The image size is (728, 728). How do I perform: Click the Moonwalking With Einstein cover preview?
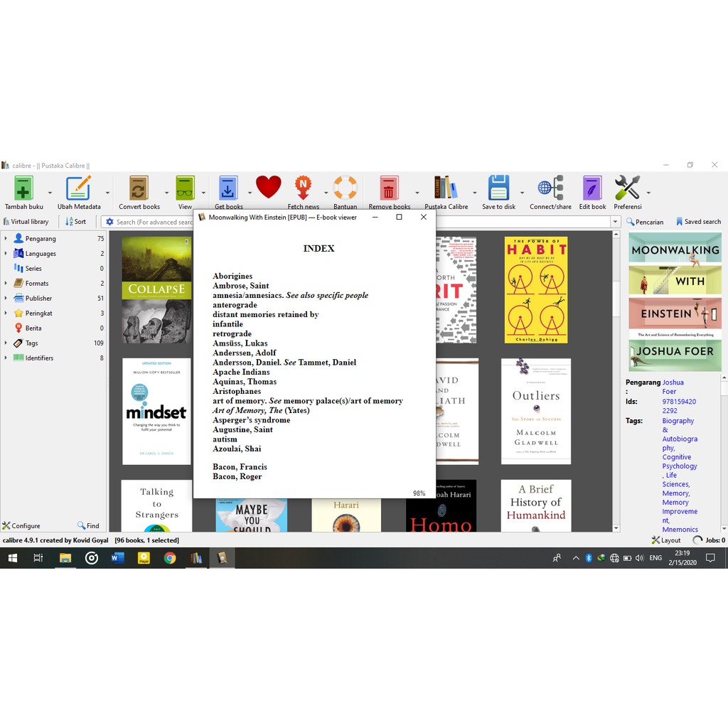point(675,301)
